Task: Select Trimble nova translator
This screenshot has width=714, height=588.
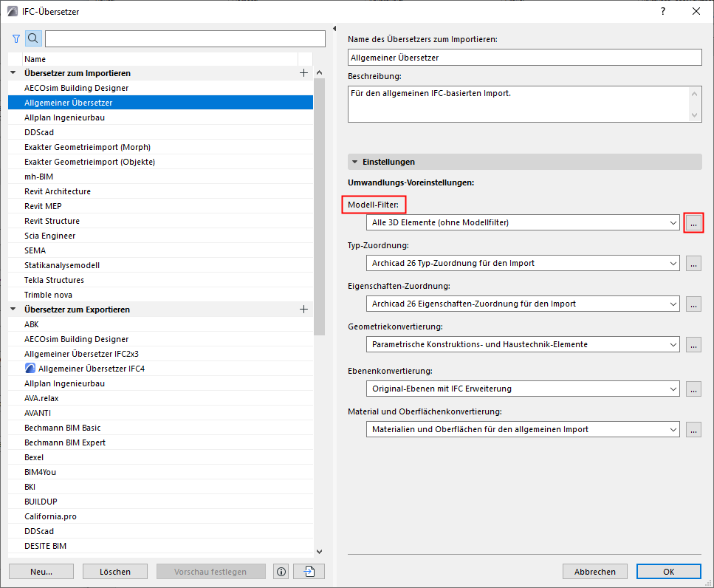Action: (x=160, y=295)
